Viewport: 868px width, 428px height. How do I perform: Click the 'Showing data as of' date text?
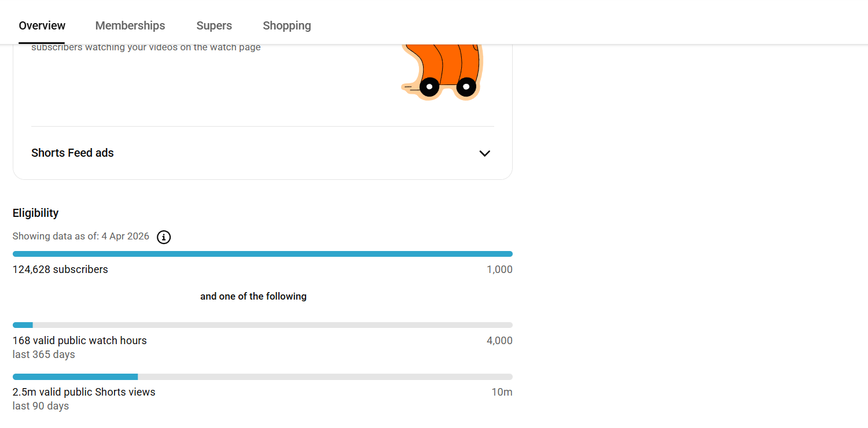coord(81,237)
